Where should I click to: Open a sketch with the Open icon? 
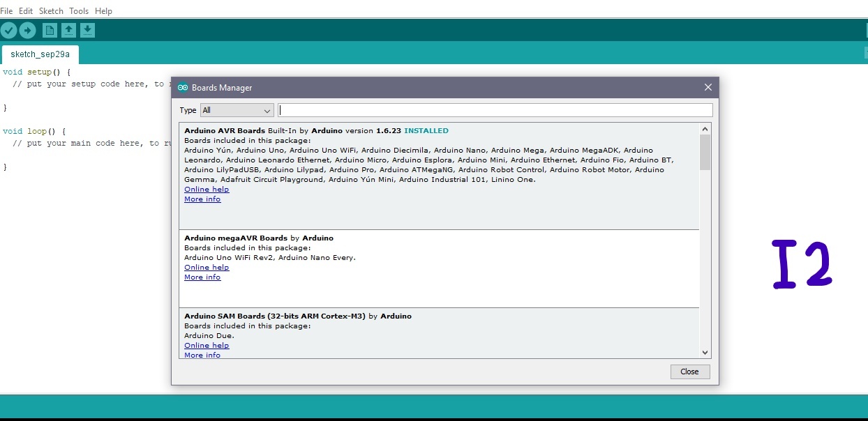coord(68,30)
